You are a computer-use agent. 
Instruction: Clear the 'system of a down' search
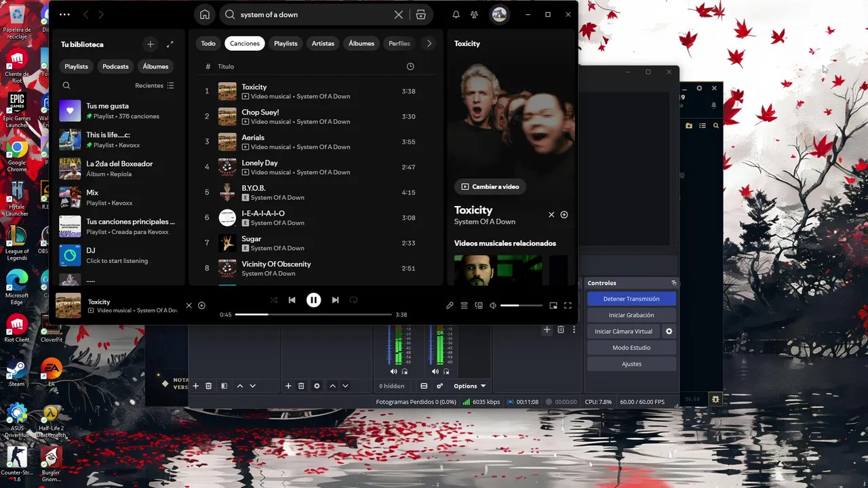coord(399,14)
